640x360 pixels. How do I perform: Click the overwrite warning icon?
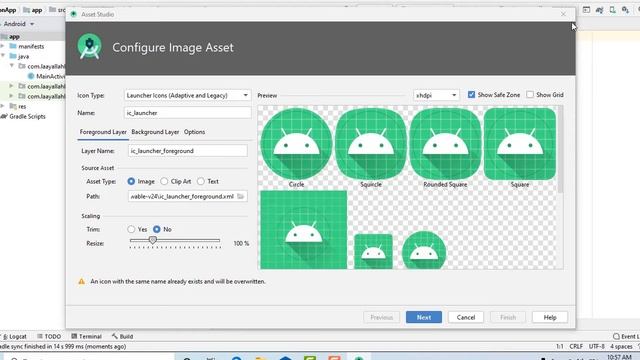[x=82, y=281]
